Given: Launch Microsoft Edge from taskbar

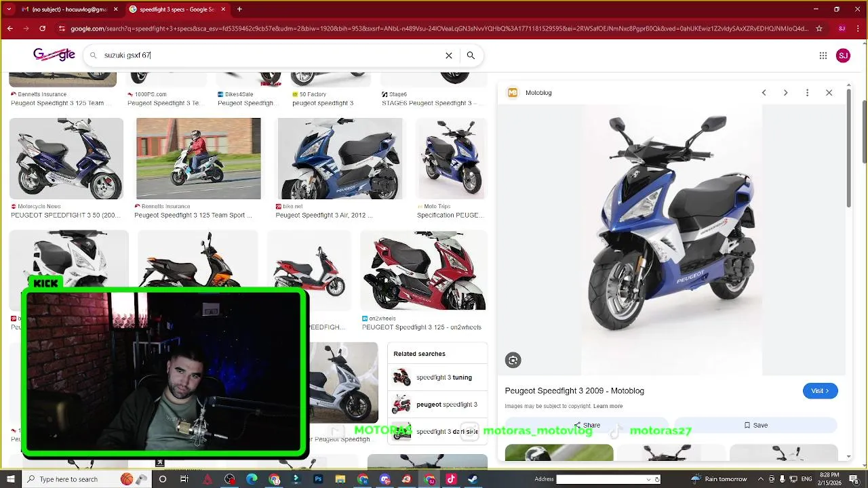Looking at the screenshot, I should point(252,479).
